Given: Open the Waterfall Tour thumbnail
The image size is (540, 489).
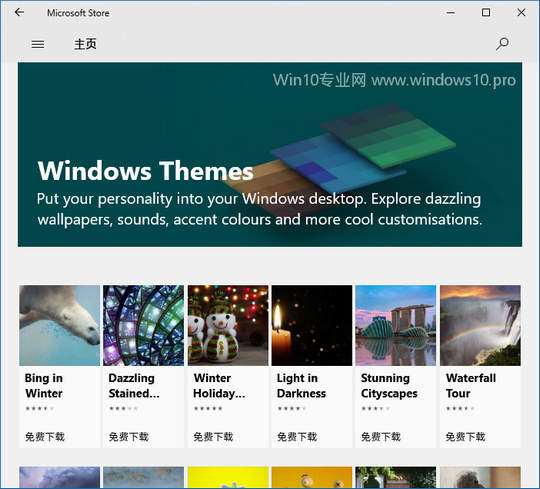Looking at the screenshot, I should point(480,325).
